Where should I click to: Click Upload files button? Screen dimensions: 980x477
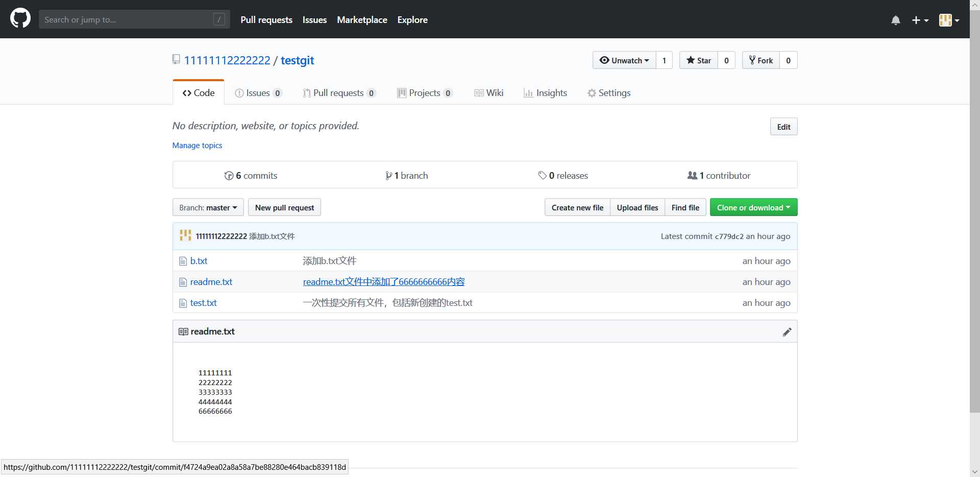638,207
